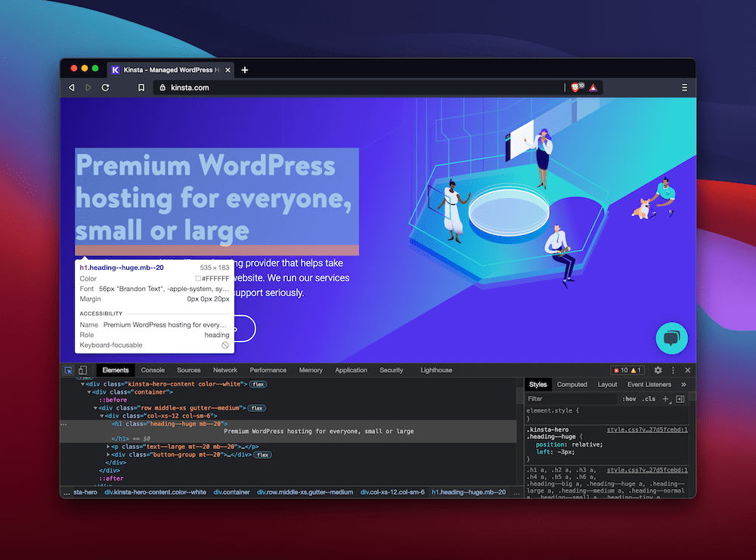The image size is (756, 560).
Task: Open the browser hamburger menu
Action: [x=684, y=88]
